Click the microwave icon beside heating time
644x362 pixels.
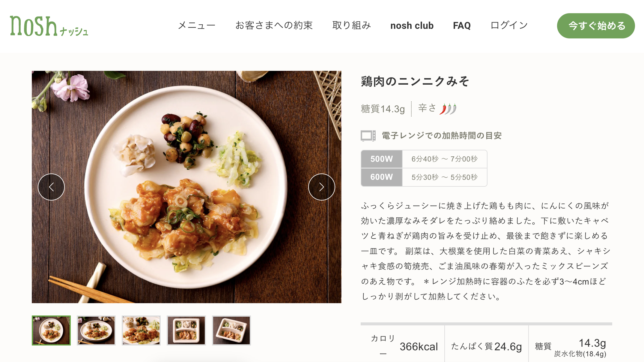click(368, 136)
